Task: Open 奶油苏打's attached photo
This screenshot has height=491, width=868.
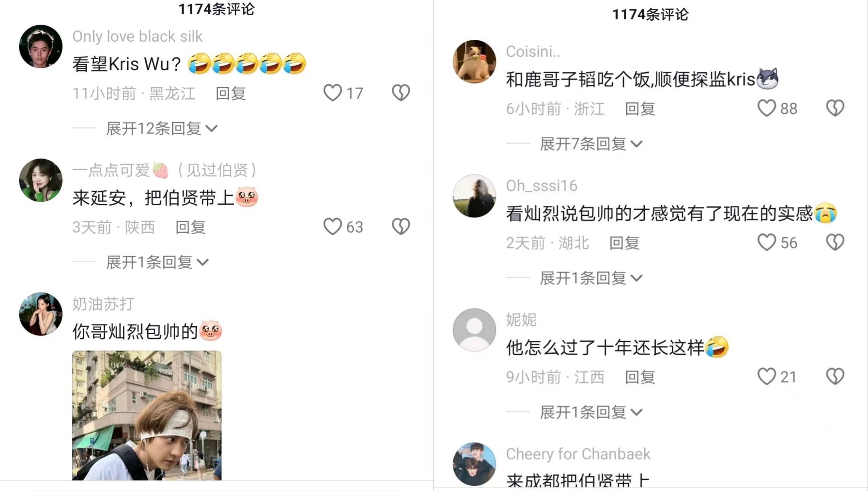Action: pos(147,415)
